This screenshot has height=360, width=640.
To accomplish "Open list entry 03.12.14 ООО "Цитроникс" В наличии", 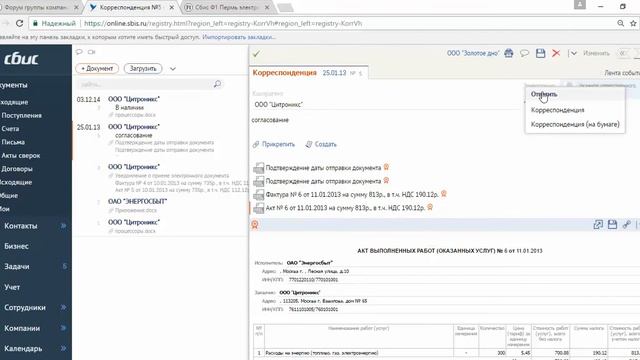I will [161, 107].
